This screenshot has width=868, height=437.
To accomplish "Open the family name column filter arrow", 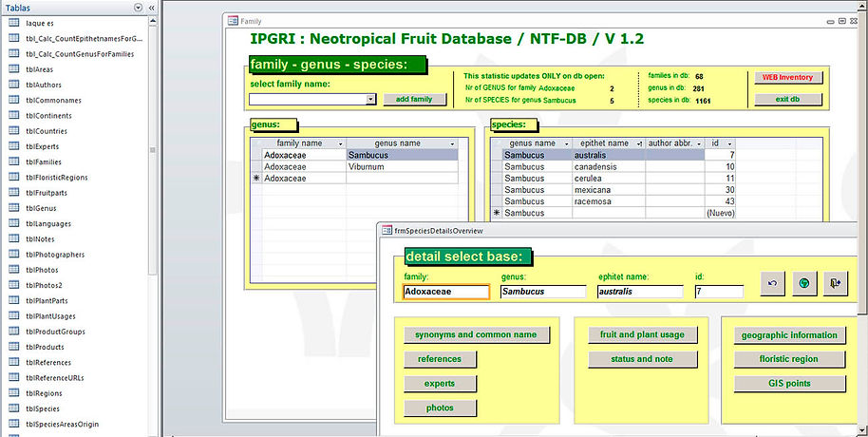I will [340, 143].
